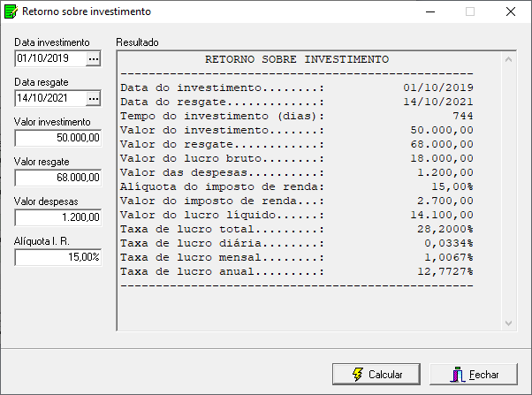The height and width of the screenshot is (395, 532).
Task: Select the Valor resgate input field
Action: [x=58, y=178]
